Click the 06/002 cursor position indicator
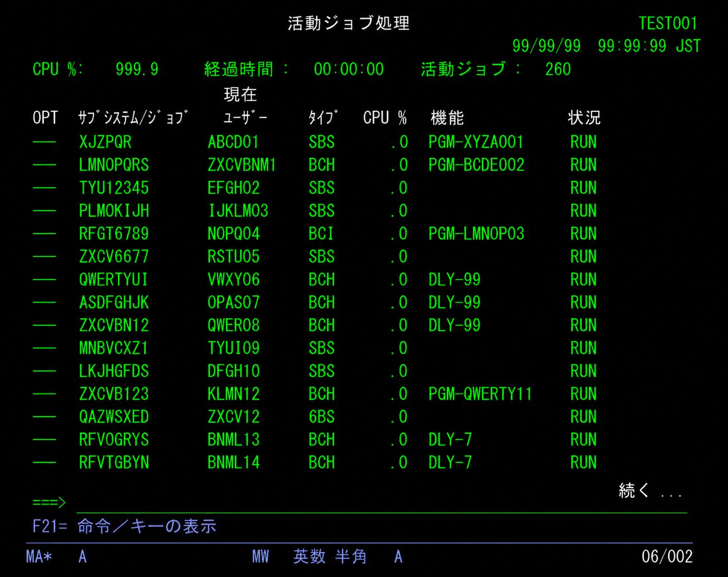This screenshot has height=577, width=728. click(x=667, y=557)
